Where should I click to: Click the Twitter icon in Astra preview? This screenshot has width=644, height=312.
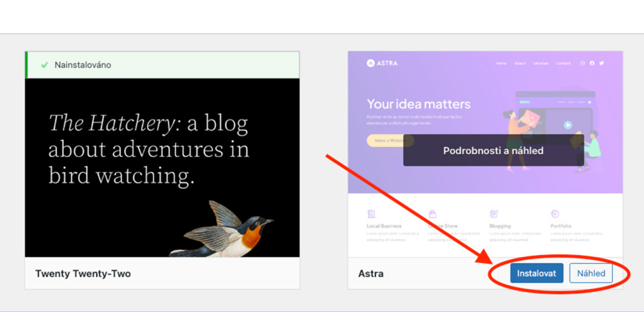point(602,63)
